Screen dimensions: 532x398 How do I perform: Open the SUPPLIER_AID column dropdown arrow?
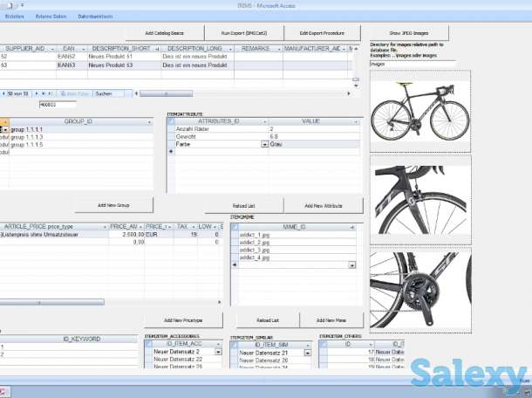[x=52, y=49]
